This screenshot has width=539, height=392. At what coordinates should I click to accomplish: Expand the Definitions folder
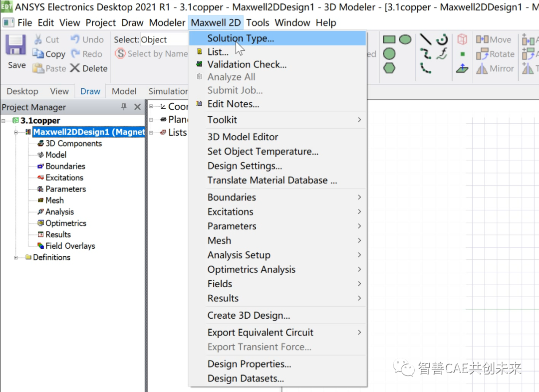(16, 257)
